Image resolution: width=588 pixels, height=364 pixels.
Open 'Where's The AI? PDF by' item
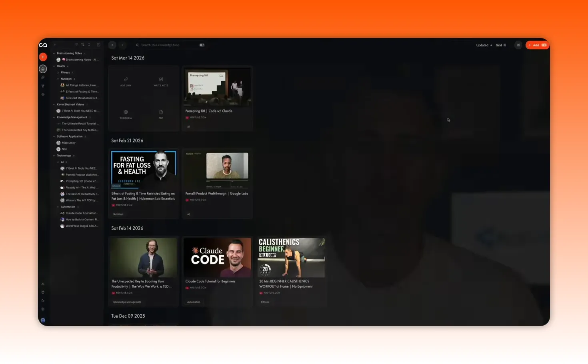pos(79,200)
